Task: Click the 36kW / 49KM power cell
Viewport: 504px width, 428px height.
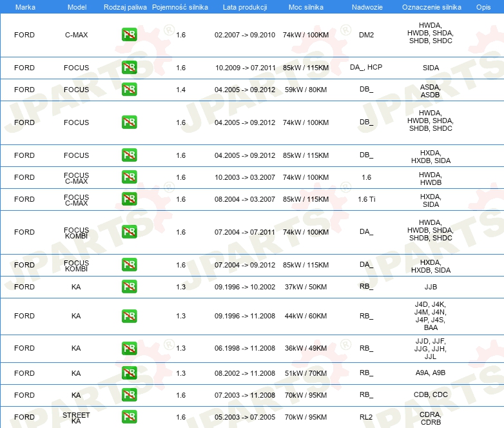Action: (x=305, y=348)
